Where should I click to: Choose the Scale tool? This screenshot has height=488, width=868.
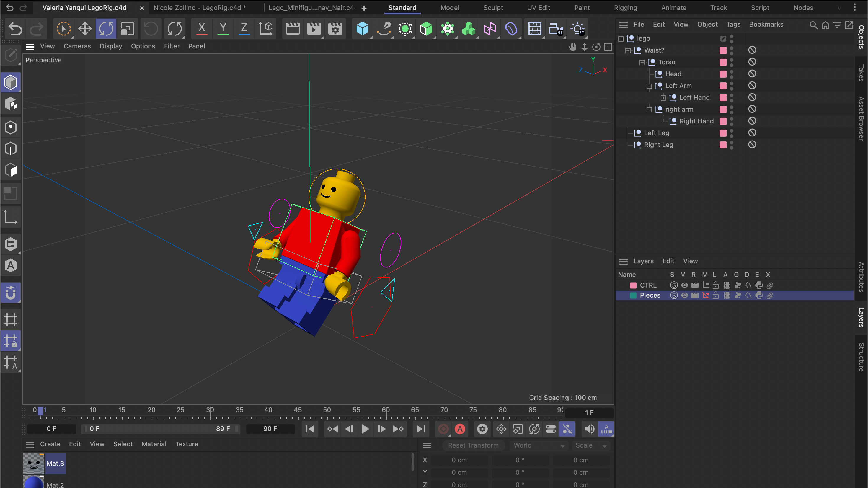[127, 29]
